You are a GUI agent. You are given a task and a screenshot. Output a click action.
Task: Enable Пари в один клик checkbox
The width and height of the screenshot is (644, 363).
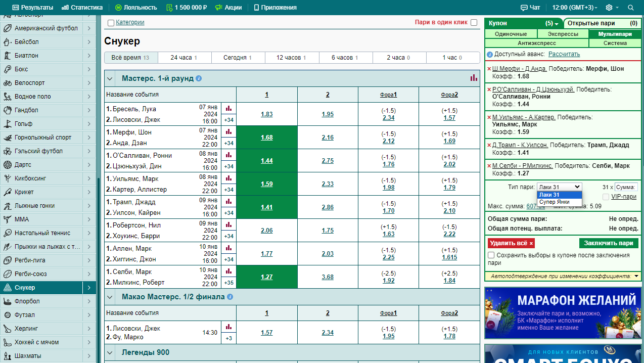coord(474,22)
